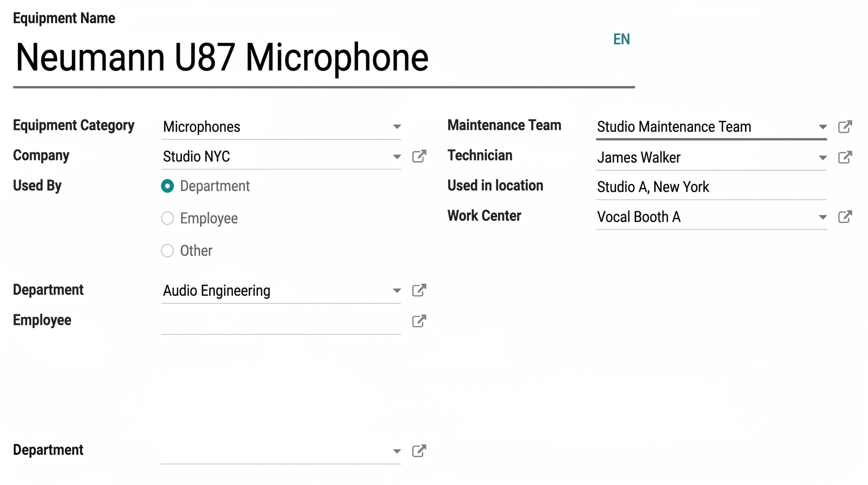Viewport: 868px width, 485px height.
Task: Click the Studio Maintenance Team value
Action: [x=674, y=127]
